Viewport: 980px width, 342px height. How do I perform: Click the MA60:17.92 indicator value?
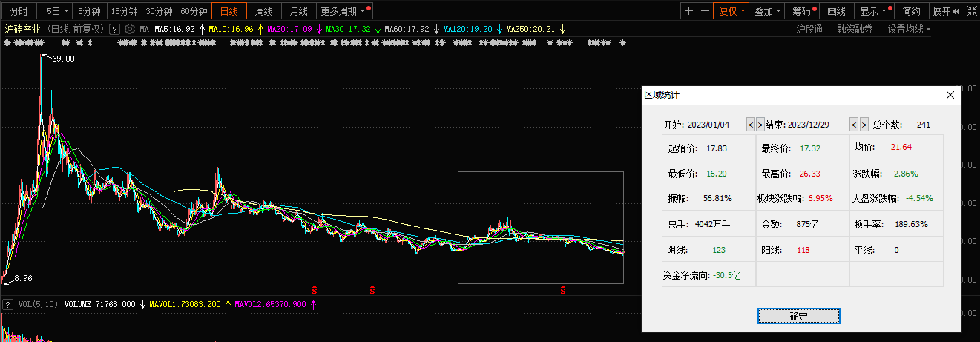[407, 29]
